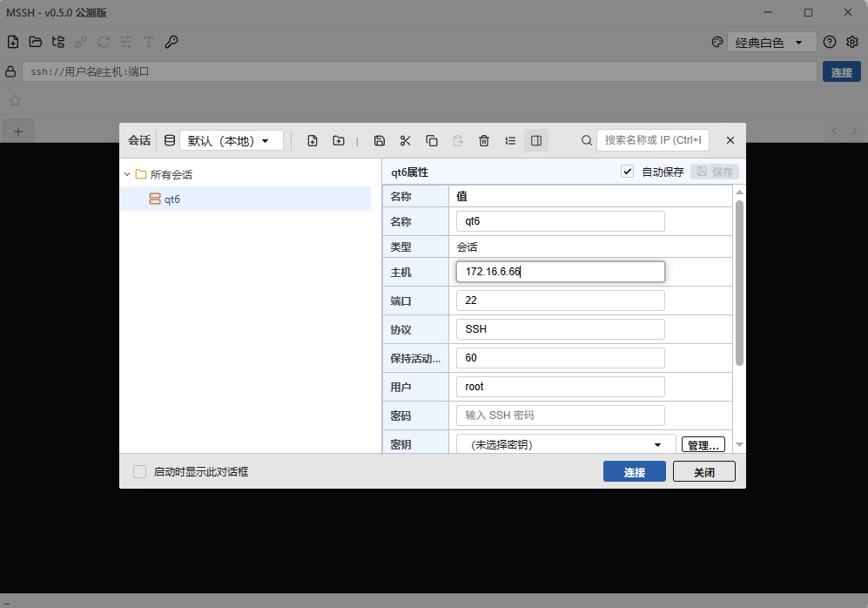Close the session dialog with X
Screen dimensions: 868x608
(x=730, y=140)
